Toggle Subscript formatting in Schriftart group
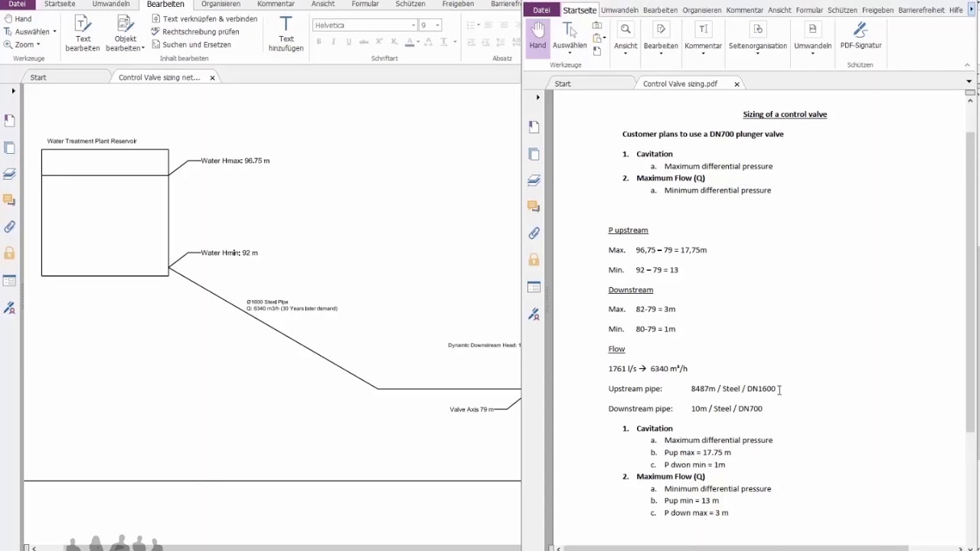980x551 pixels. [x=394, y=41]
